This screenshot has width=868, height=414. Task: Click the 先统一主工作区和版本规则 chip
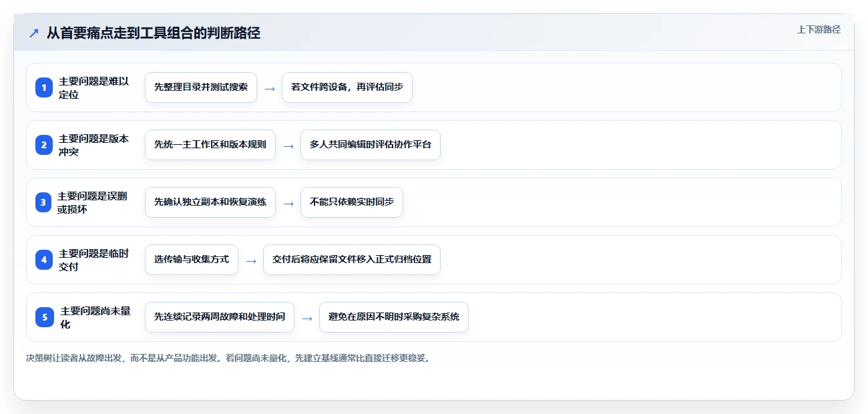(x=210, y=145)
